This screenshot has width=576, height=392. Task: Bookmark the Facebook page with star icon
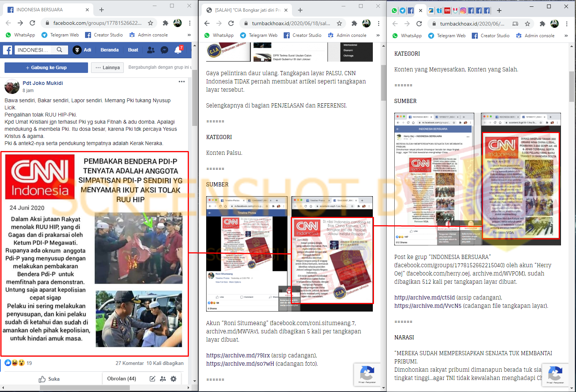(150, 23)
